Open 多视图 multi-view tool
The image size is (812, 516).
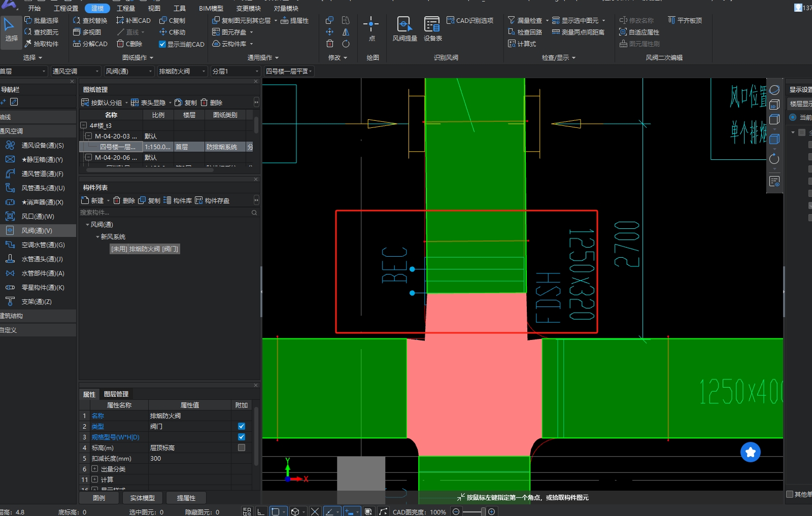[x=87, y=32]
